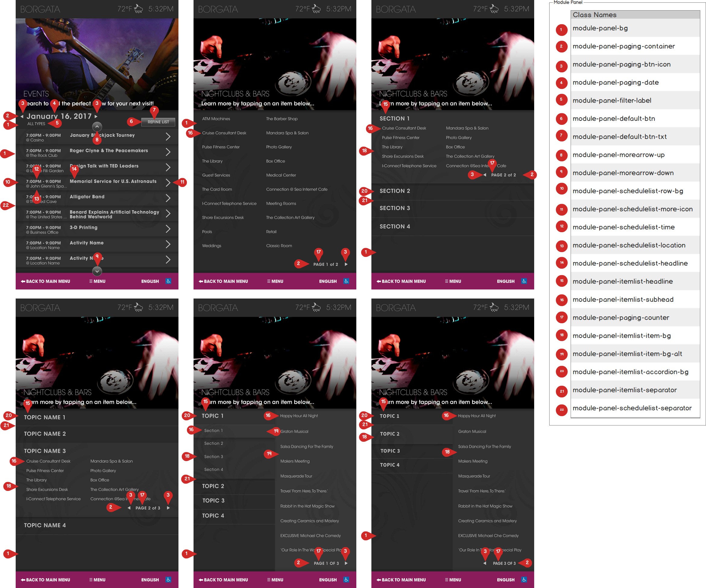Click previous-date arrow beside January 16, 2017
706x588 pixels.
coord(22,117)
